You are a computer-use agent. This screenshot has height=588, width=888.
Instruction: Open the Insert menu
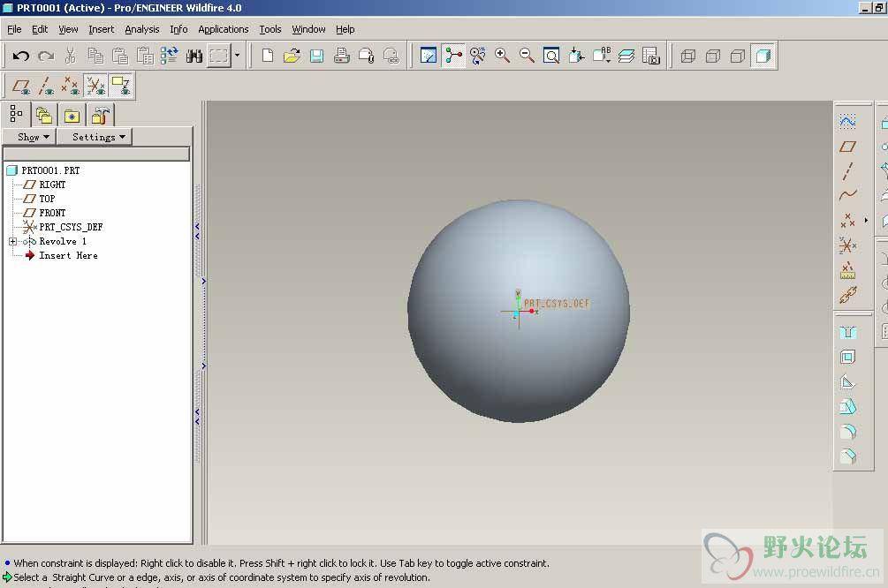coord(102,29)
